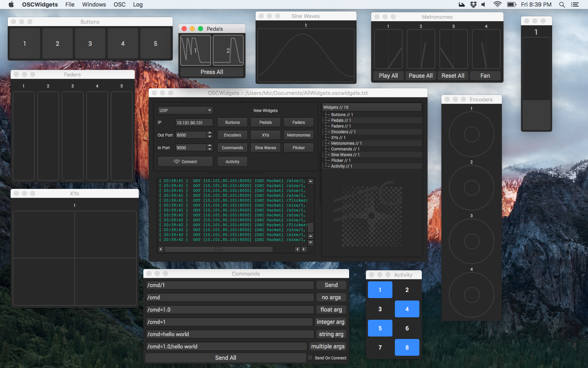Click metronome 2 widget
Image resolution: width=588 pixels, height=368 pixels.
(421, 49)
